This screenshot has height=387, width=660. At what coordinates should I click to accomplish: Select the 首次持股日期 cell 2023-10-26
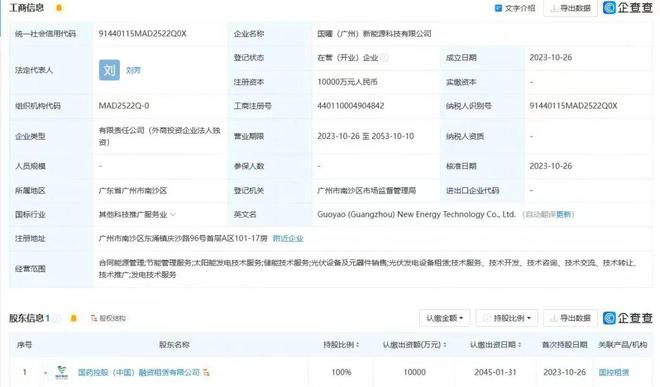pyautogui.click(x=564, y=372)
